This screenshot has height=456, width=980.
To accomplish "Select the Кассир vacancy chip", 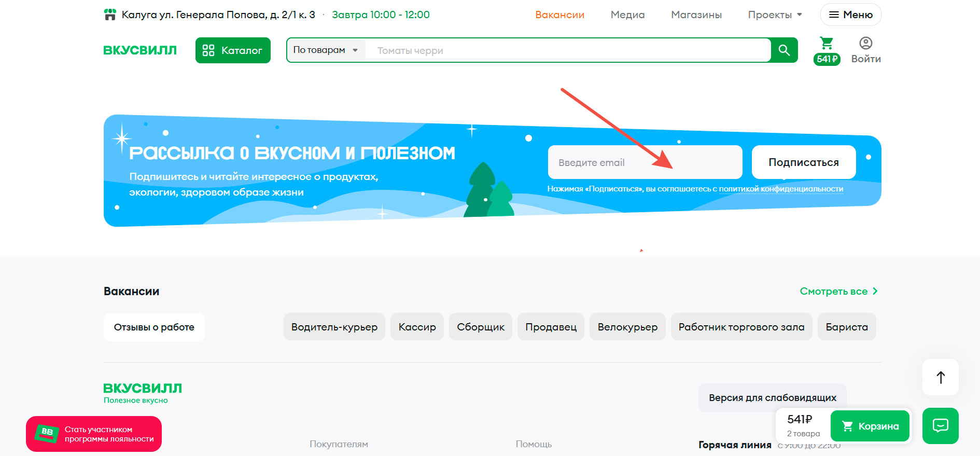I will click(417, 327).
